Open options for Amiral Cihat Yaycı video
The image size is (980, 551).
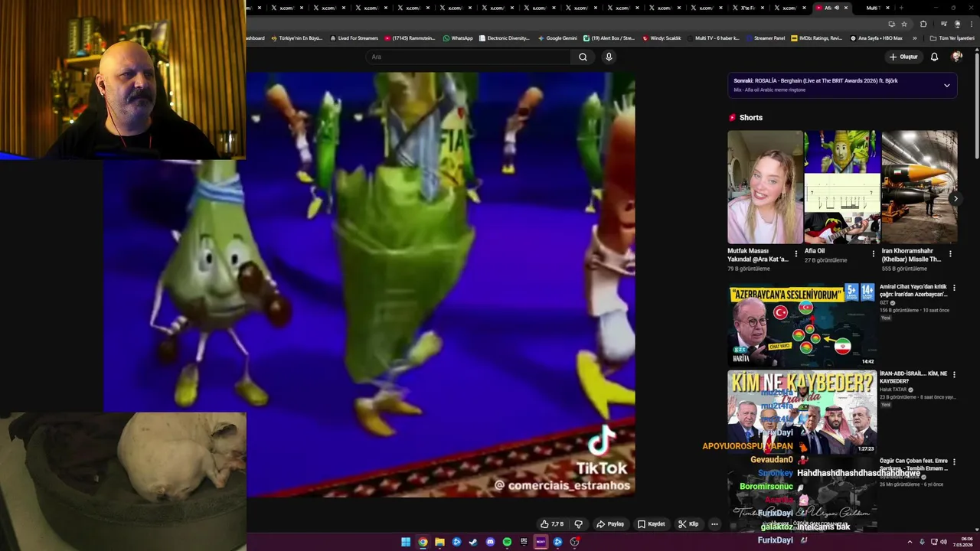tap(954, 288)
